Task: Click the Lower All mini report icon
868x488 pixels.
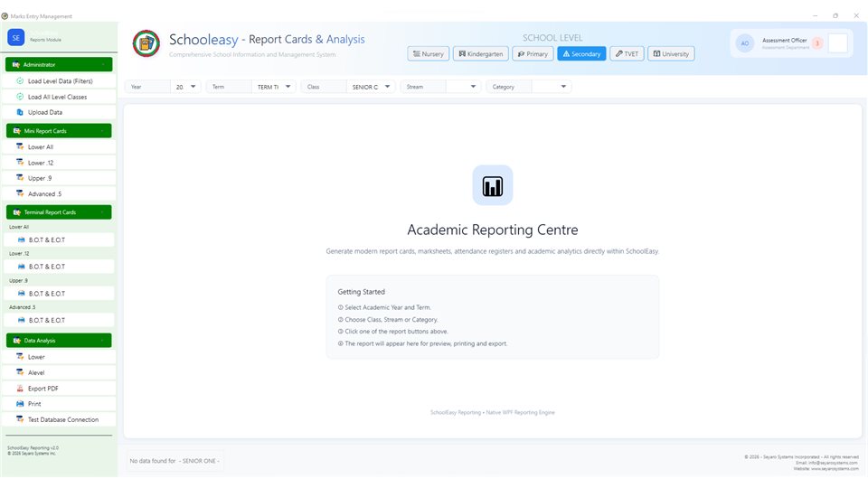Action: 20,146
